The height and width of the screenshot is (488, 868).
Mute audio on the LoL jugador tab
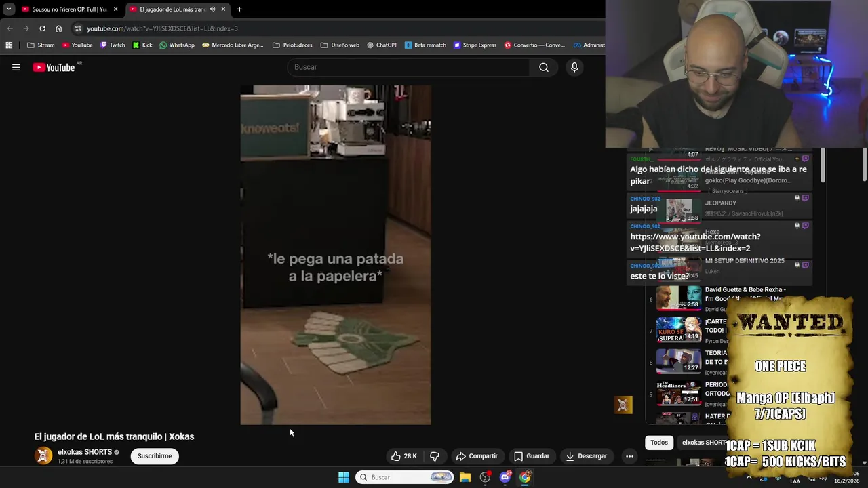coord(212,9)
